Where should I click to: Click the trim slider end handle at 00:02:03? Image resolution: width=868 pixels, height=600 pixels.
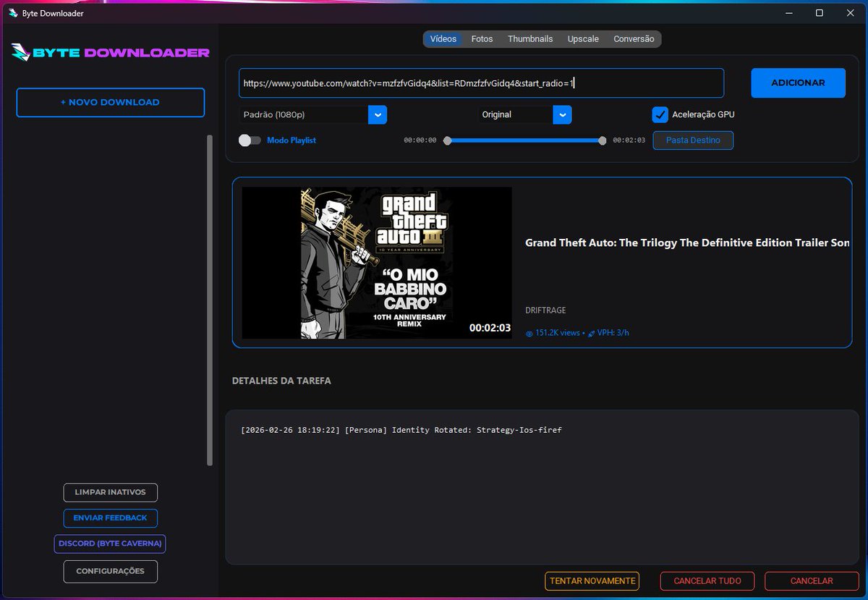(x=603, y=140)
